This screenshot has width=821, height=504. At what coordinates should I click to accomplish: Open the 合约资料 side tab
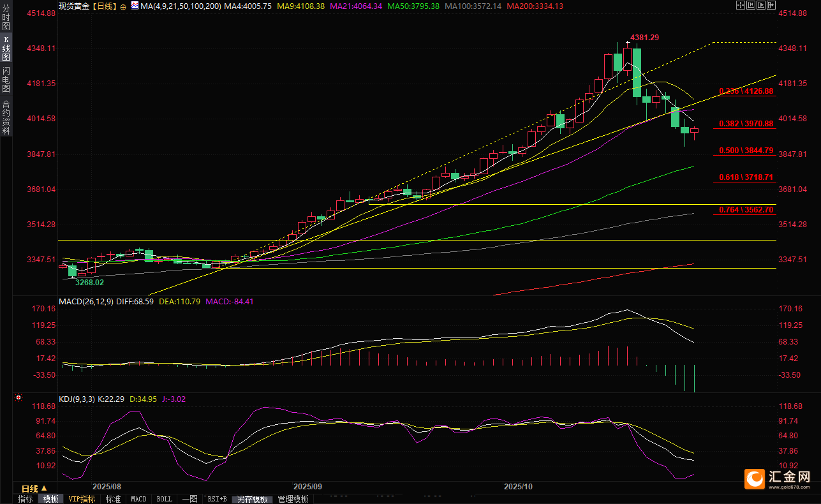(6, 117)
